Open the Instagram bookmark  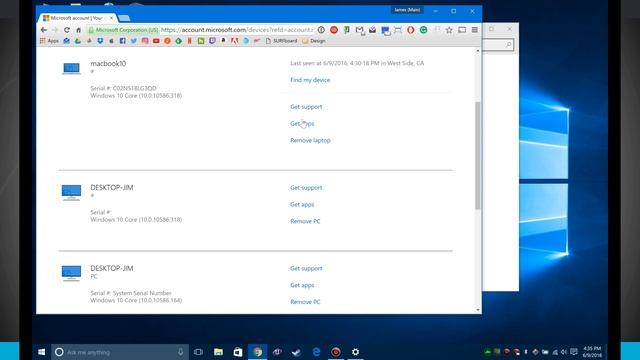(145, 41)
